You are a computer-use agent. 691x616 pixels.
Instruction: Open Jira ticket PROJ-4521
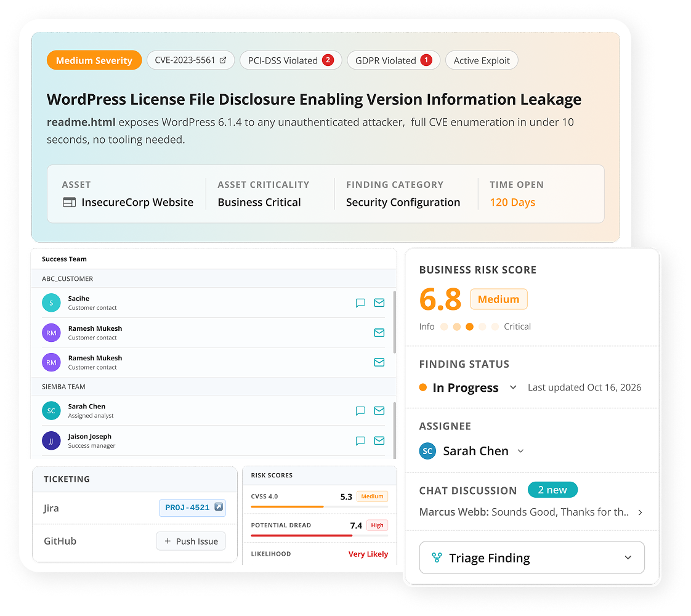pyautogui.click(x=193, y=508)
